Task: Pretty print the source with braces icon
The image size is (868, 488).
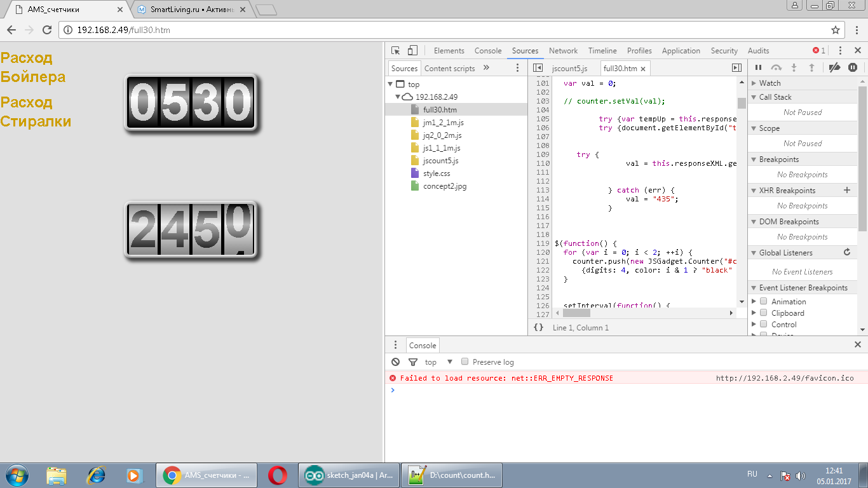Action: pos(538,327)
